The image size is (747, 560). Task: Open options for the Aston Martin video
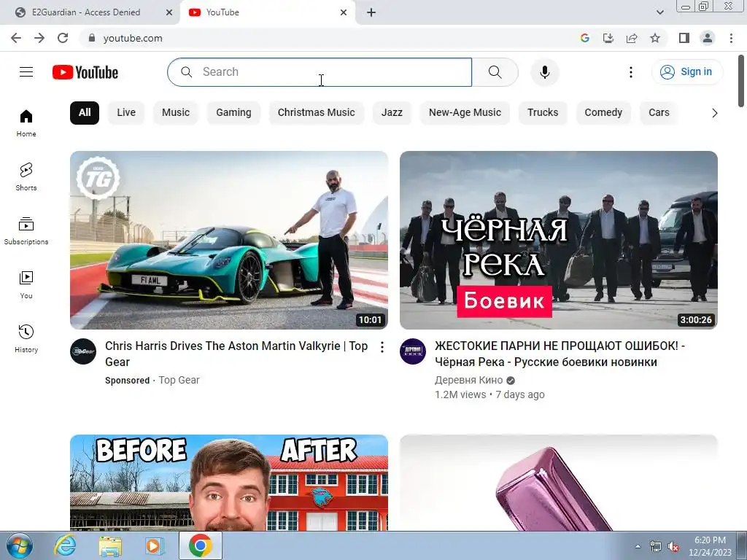382,347
